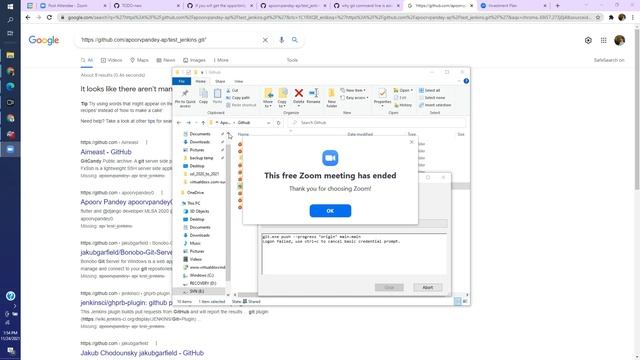
Task: Close the Zoom meeting ended dialog
Action: coord(411,142)
